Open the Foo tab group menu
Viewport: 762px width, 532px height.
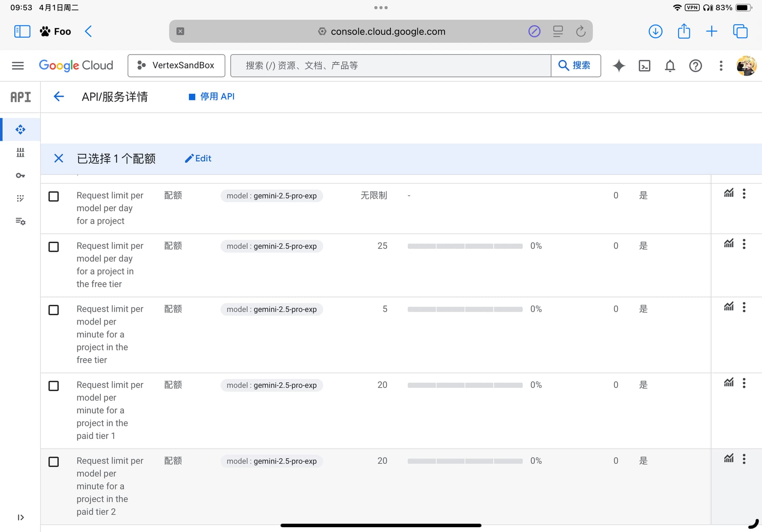[56, 31]
